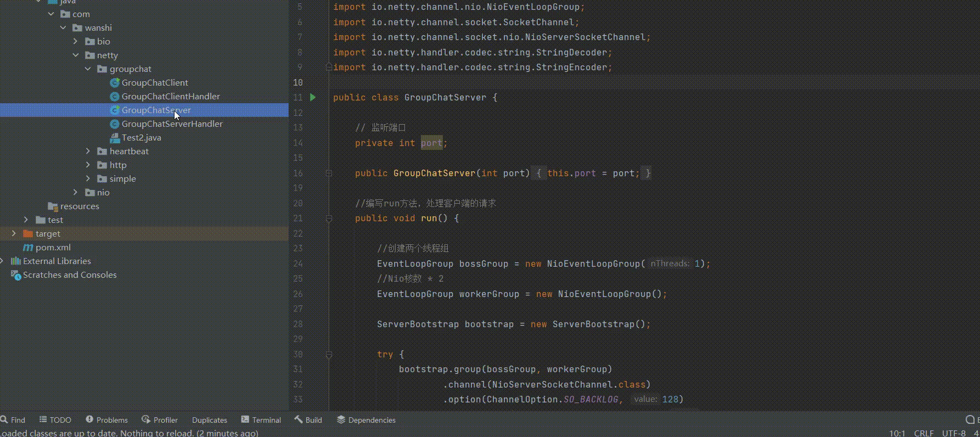Image resolution: width=980 pixels, height=437 pixels.
Task: Click the pom.xml Maven icon
Action: tap(28, 247)
